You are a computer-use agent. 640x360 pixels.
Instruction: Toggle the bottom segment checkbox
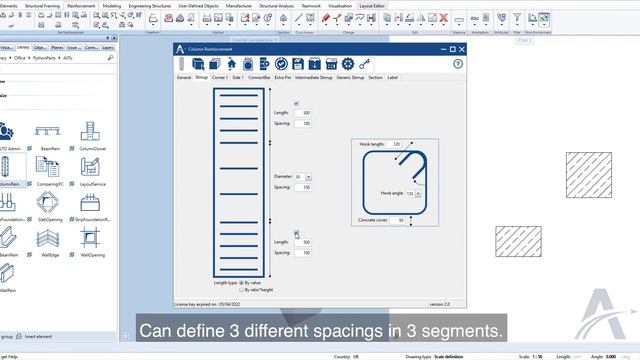point(296,233)
